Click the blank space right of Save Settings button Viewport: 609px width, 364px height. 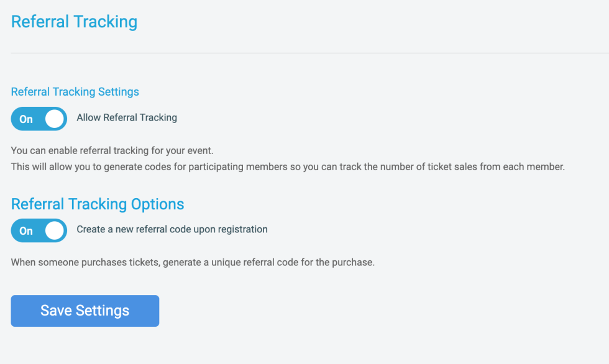[x=373, y=311]
